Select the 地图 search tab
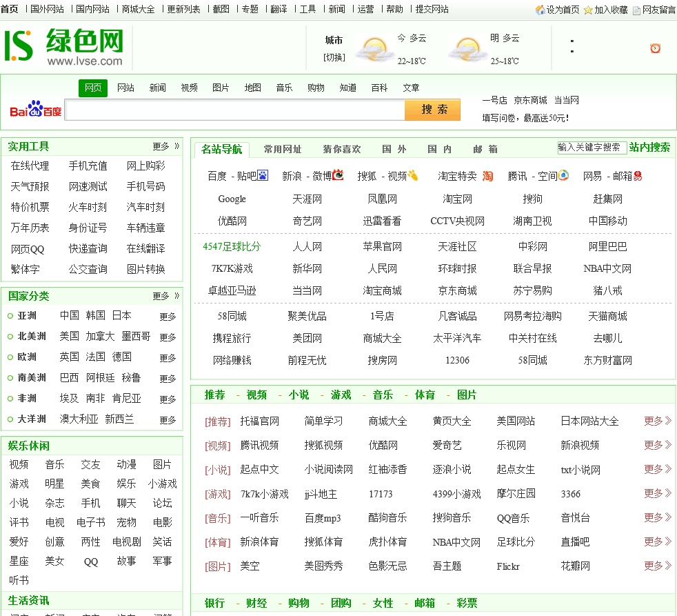 pos(252,88)
